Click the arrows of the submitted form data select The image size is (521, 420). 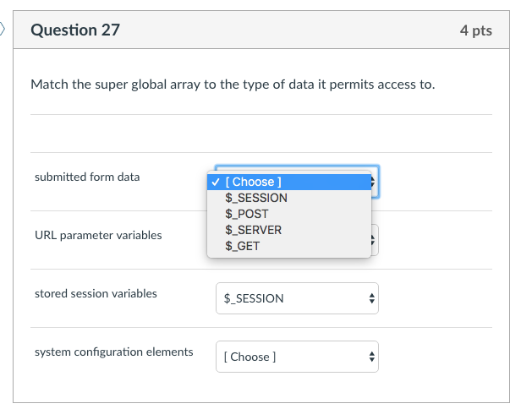375,181
